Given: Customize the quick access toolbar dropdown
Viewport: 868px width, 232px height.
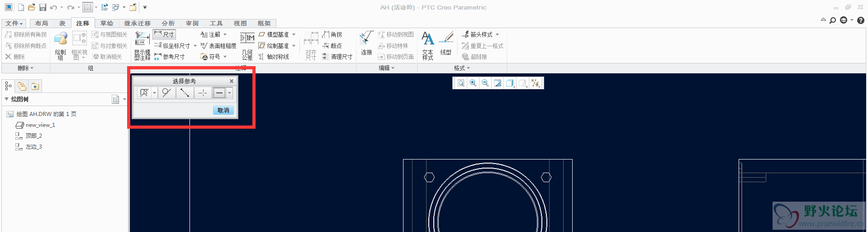Looking at the screenshot, I should pyautogui.click(x=145, y=7).
